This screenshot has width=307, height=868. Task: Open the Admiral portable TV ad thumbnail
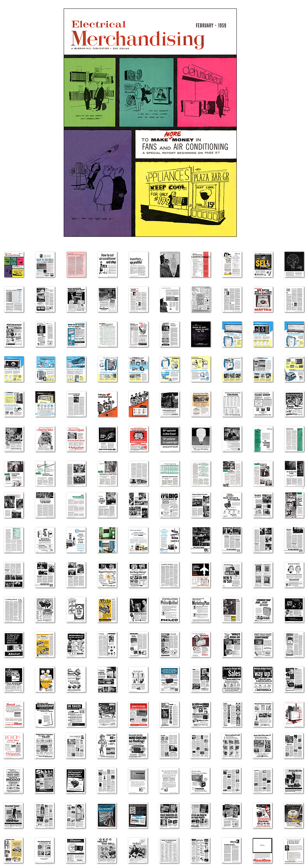(14, 645)
